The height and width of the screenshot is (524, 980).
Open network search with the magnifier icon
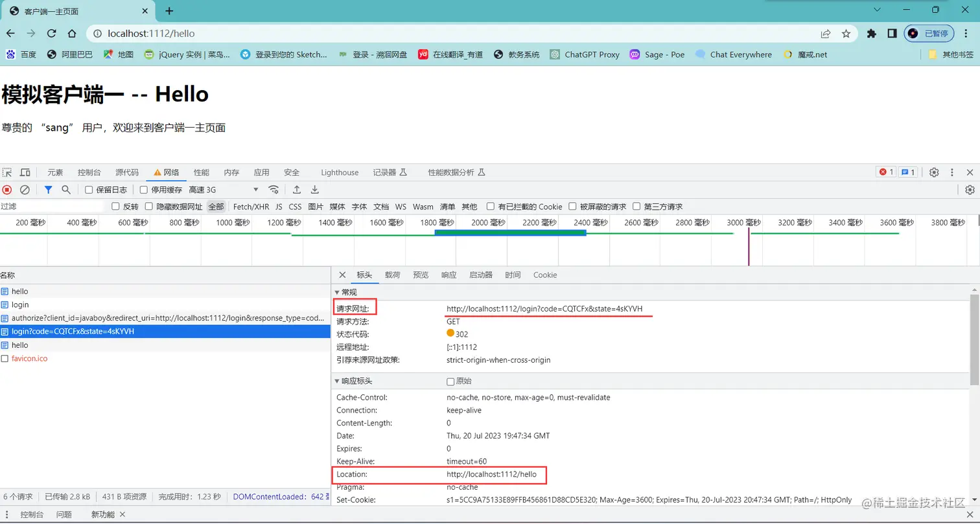pyautogui.click(x=66, y=190)
